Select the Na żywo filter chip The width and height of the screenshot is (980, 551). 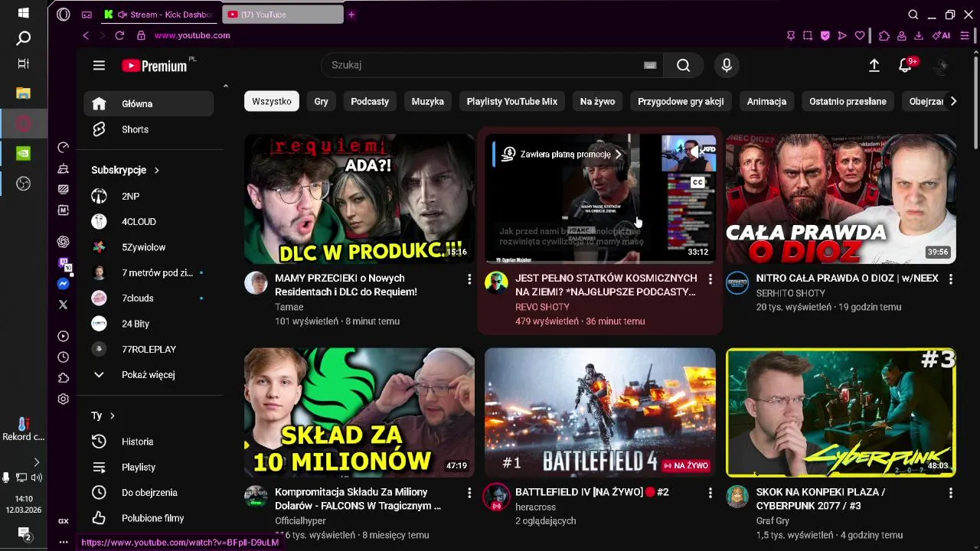click(597, 101)
